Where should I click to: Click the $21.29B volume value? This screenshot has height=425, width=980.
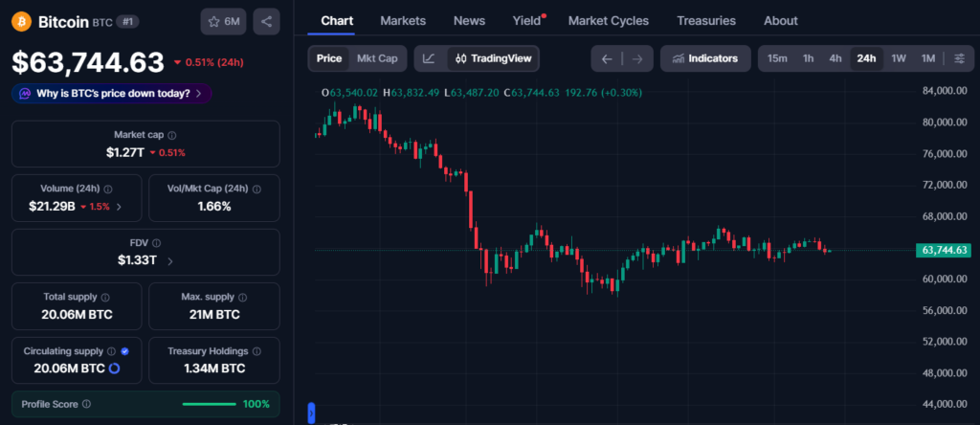[52, 206]
